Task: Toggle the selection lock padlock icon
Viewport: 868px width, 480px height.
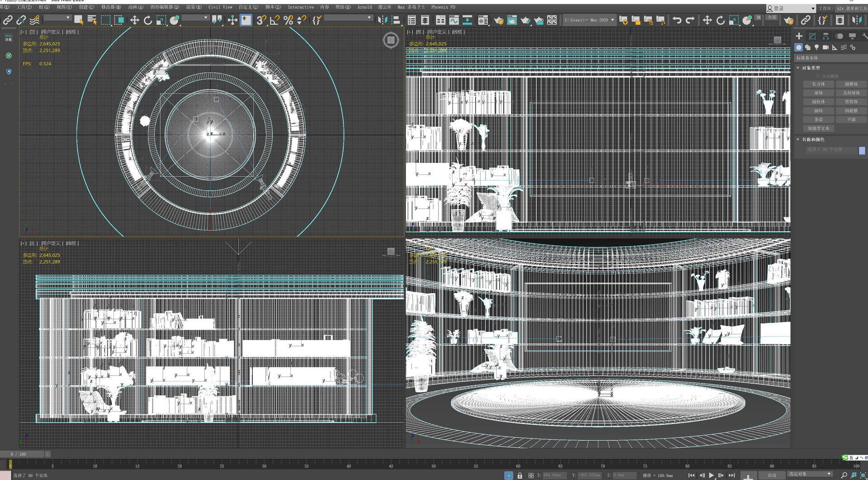Action: point(520,475)
